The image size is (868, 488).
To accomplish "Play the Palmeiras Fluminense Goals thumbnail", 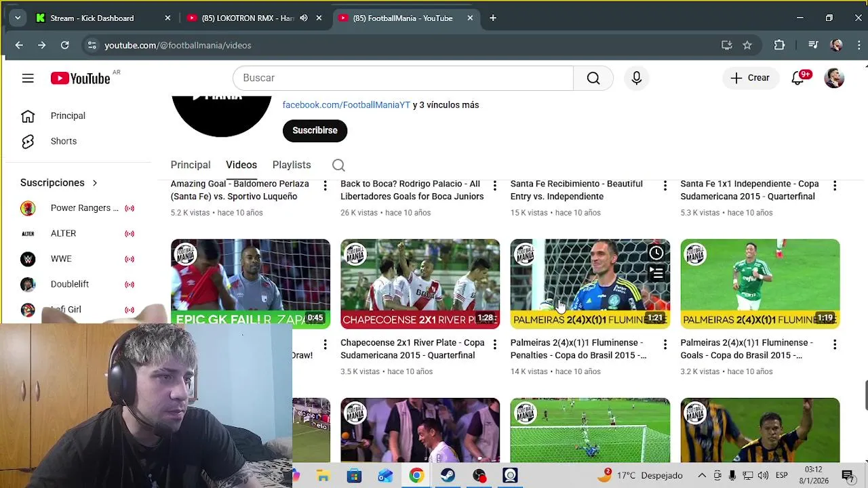I will (x=760, y=284).
